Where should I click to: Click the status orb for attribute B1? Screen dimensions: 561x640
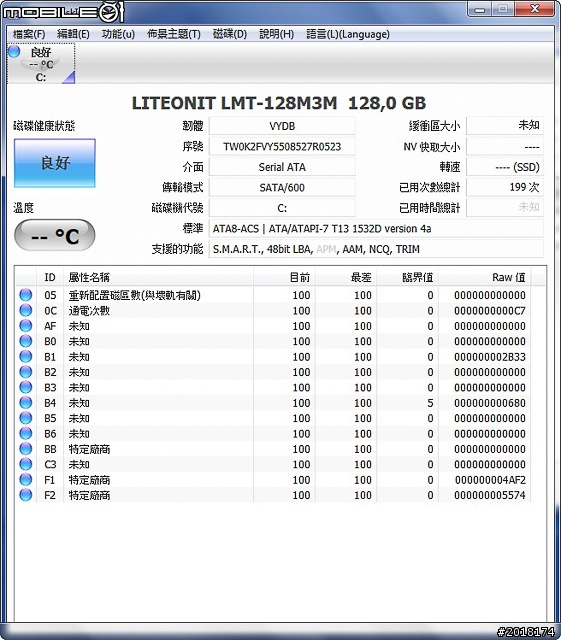[x=26, y=356]
